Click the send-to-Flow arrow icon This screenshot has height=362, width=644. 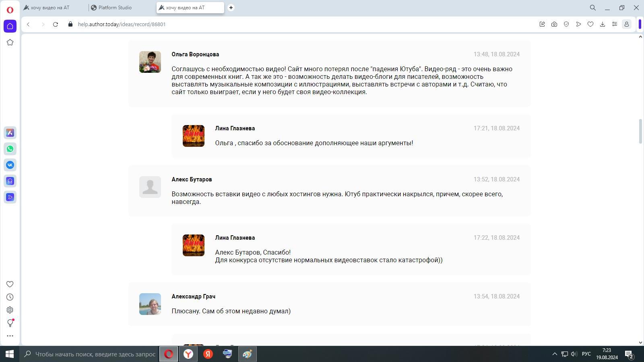tap(578, 24)
